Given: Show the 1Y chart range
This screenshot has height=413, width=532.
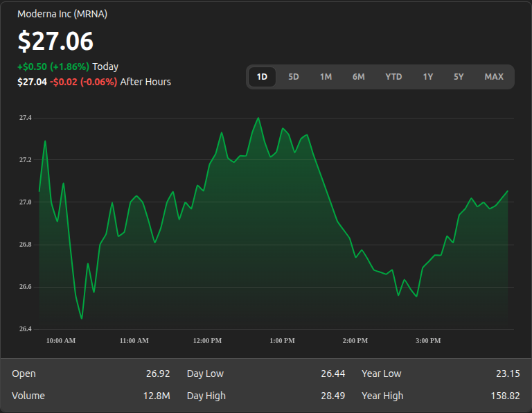Looking at the screenshot, I should [428, 77].
